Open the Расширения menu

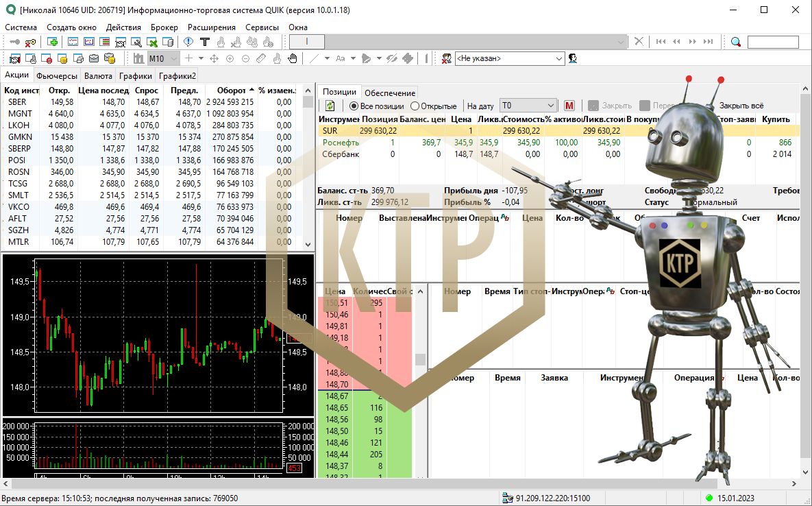coord(211,27)
